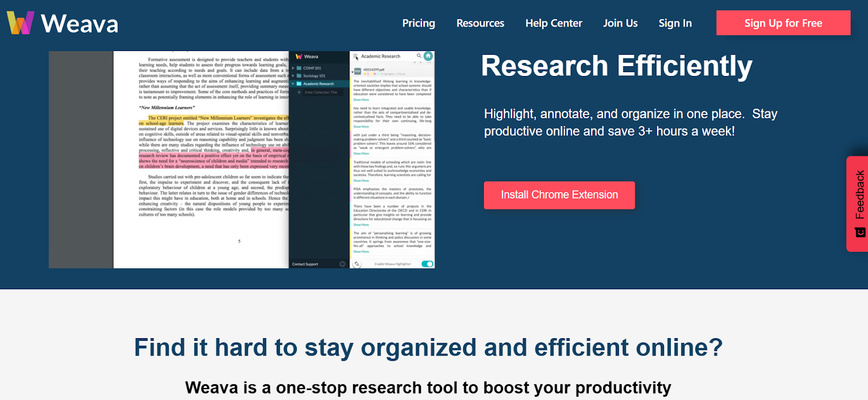Screen dimensions: 868x400
Task: Open the Resources menu item
Action: point(480,23)
